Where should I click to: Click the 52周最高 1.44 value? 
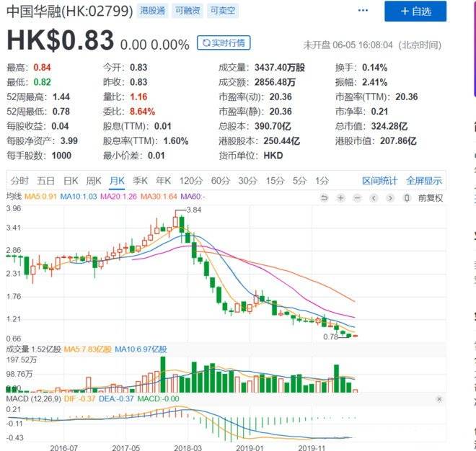(61, 97)
